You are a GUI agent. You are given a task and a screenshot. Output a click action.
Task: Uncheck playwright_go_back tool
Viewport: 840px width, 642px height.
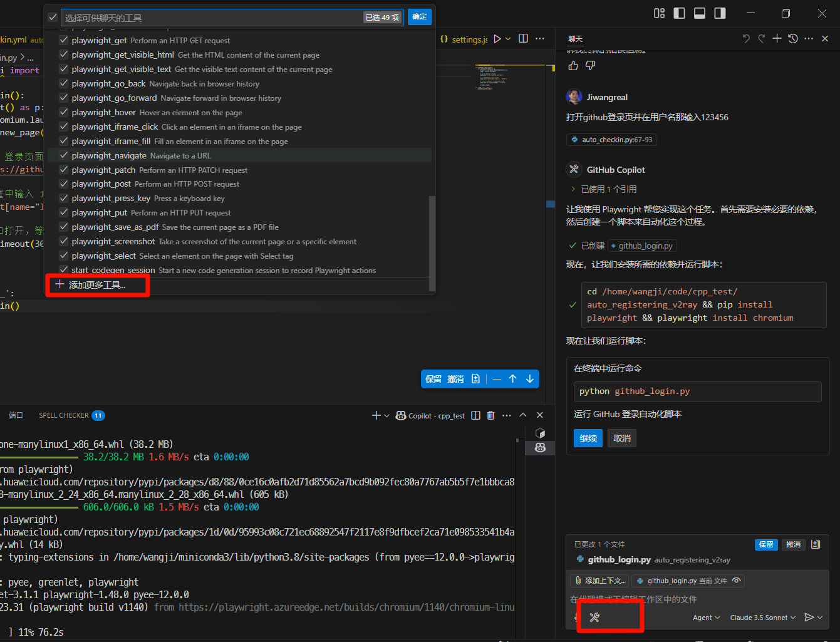(x=63, y=83)
